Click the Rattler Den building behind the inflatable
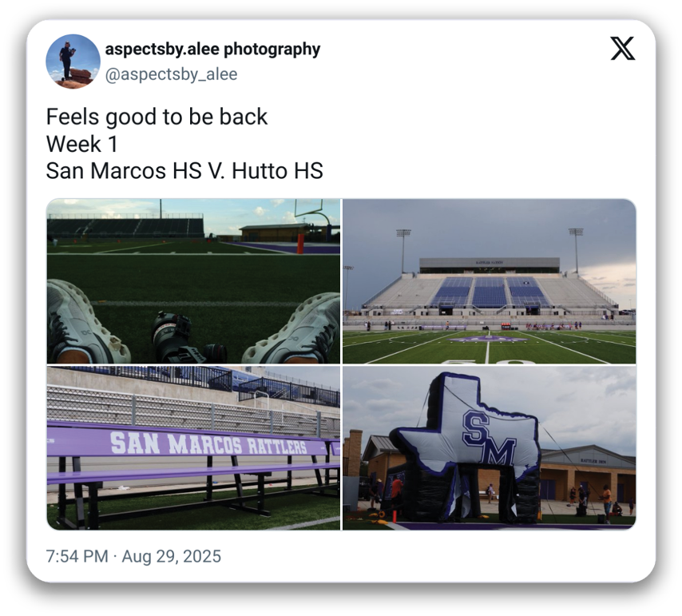This screenshot has height=616, width=682. 591,471
